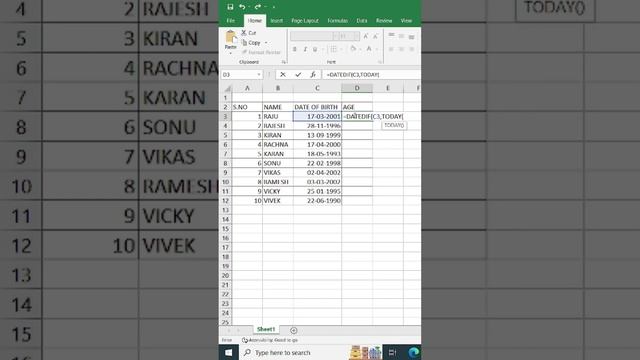Undo the last action
This screenshot has height=360, width=640.
point(242,7)
